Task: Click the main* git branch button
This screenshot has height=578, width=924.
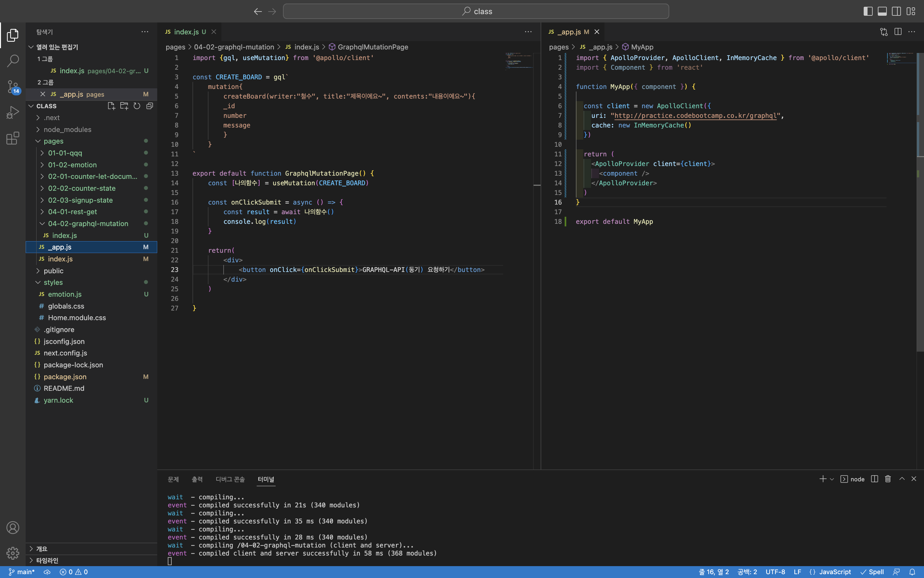Action: (x=22, y=572)
